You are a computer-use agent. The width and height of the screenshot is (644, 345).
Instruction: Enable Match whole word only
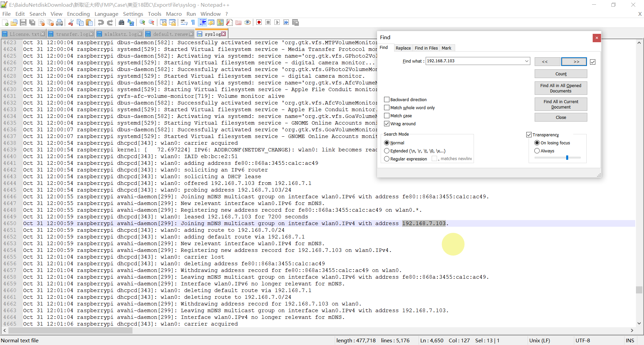click(387, 108)
